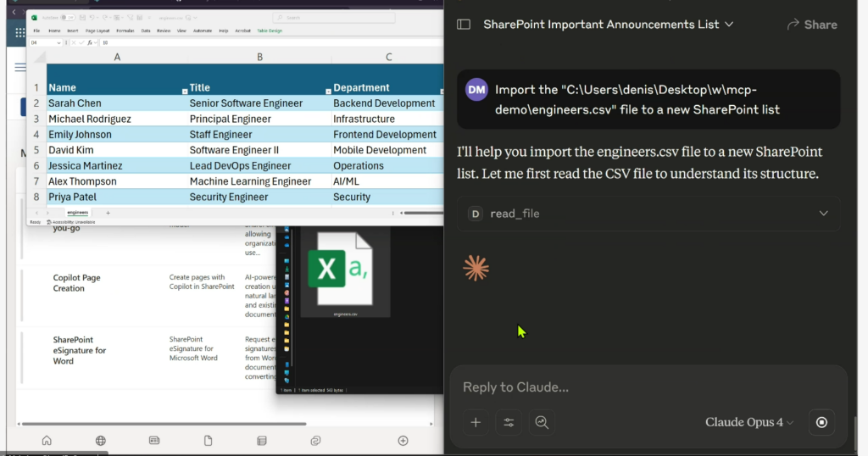868x456 pixels.
Task: Open the Name Box dropdown showing D4
Action: (58, 42)
